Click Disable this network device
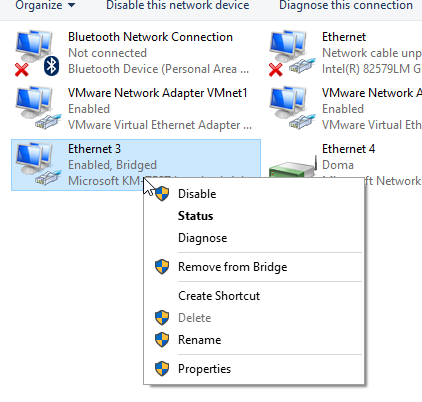 [178, 5]
